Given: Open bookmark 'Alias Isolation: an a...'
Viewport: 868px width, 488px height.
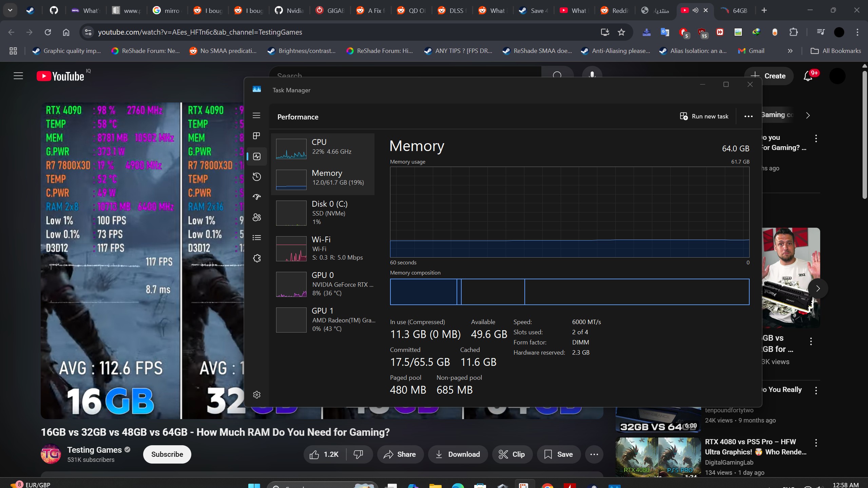Looking at the screenshot, I should [693, 51].
